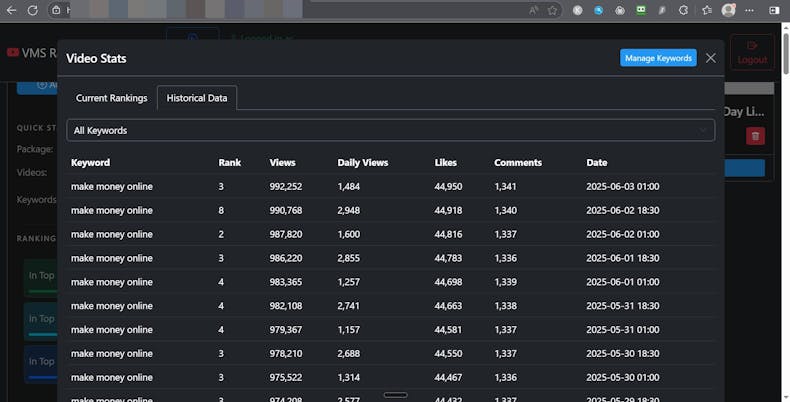Click the Date column header
Viewport: 790px width, 402px height.
(596, 162)
